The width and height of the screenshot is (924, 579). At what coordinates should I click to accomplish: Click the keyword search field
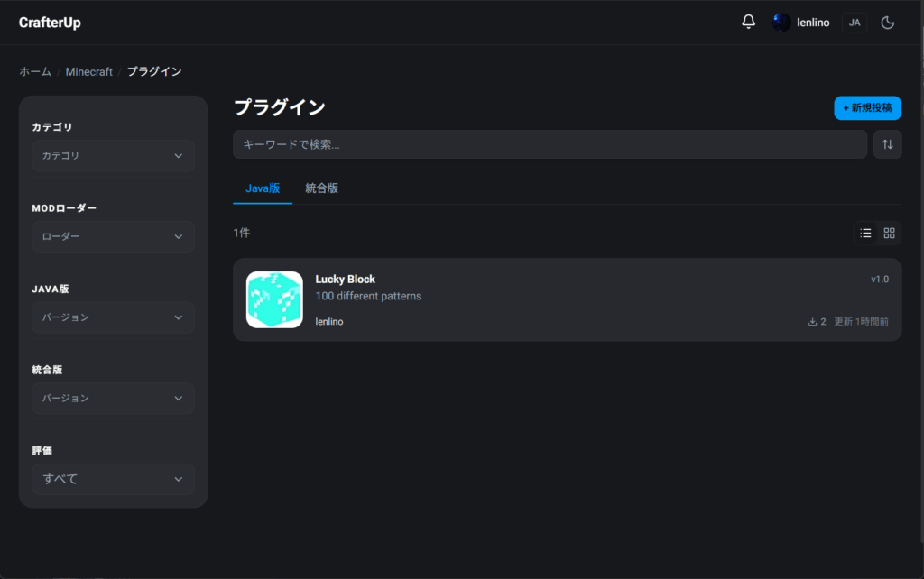[x=550, y=144]
